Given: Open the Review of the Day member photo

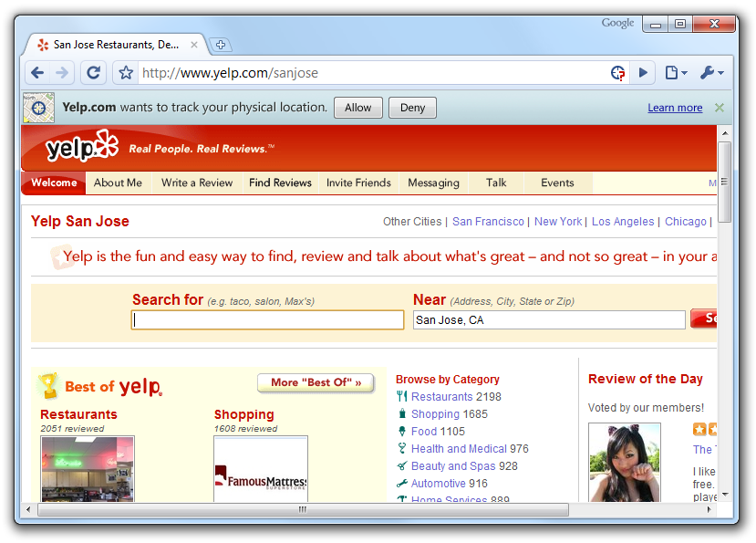Looking at the screenshot, I should tap(625, 463).
